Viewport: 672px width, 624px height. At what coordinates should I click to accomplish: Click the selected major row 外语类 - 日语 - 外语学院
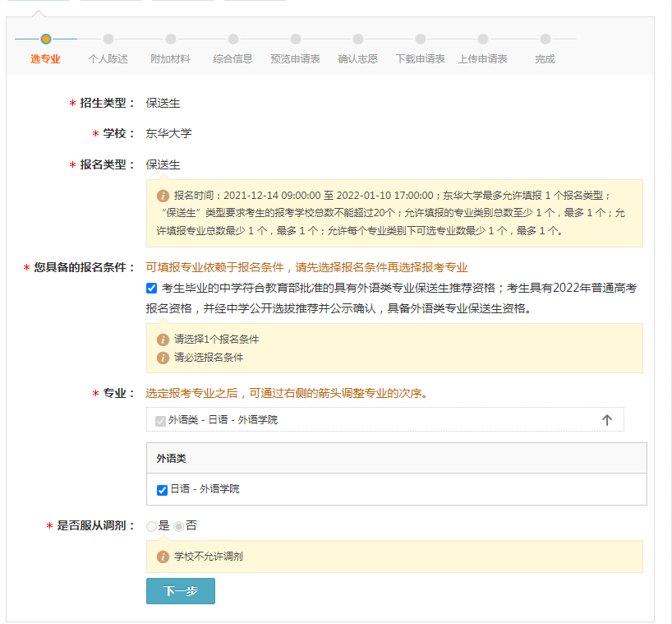coord(223,420)
